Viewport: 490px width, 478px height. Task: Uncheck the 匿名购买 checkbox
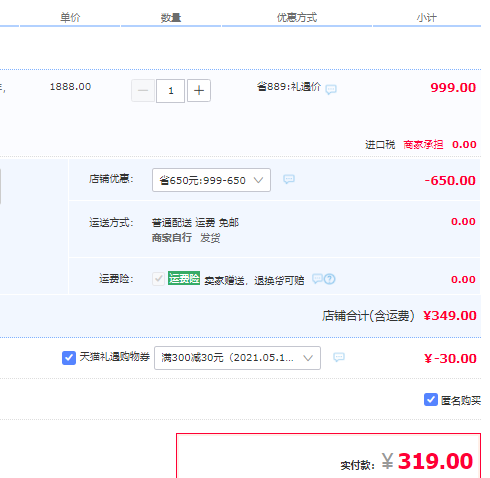pos(431,399)
